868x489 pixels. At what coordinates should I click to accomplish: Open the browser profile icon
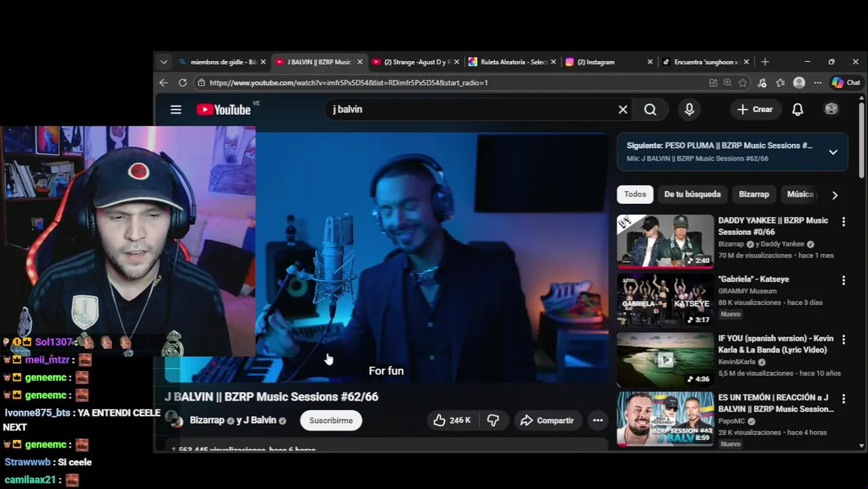point(799,83)
